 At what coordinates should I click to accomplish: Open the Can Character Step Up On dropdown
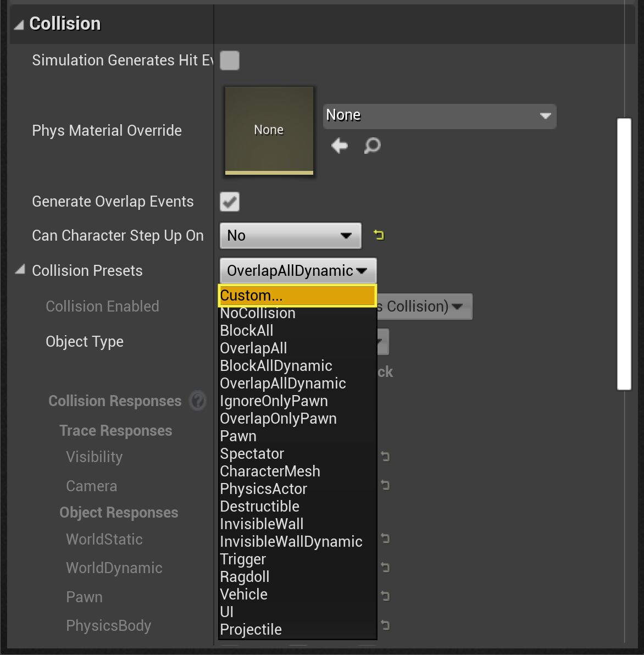tap(290, 236)
